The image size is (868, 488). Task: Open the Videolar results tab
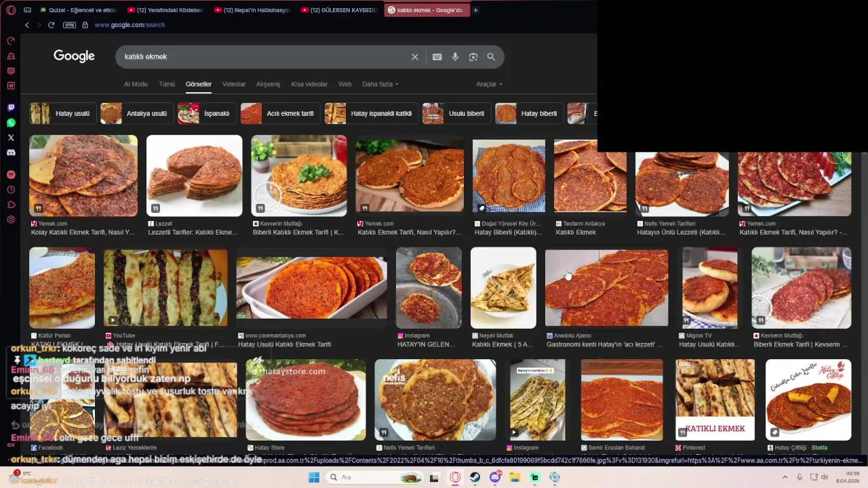point(234,84)
